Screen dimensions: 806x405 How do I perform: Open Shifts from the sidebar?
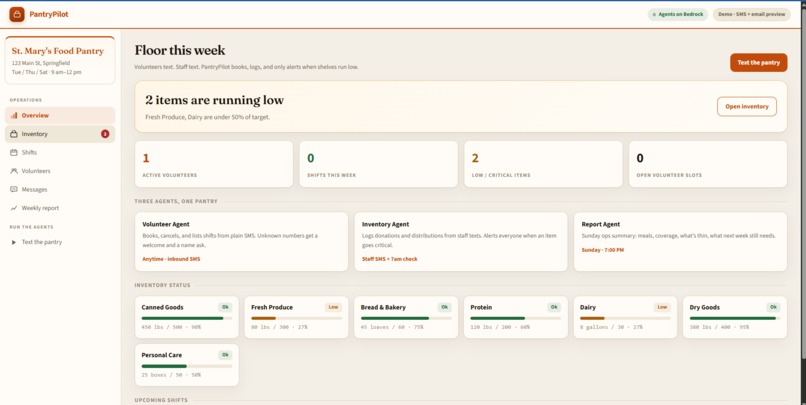[x=60, y=153]
